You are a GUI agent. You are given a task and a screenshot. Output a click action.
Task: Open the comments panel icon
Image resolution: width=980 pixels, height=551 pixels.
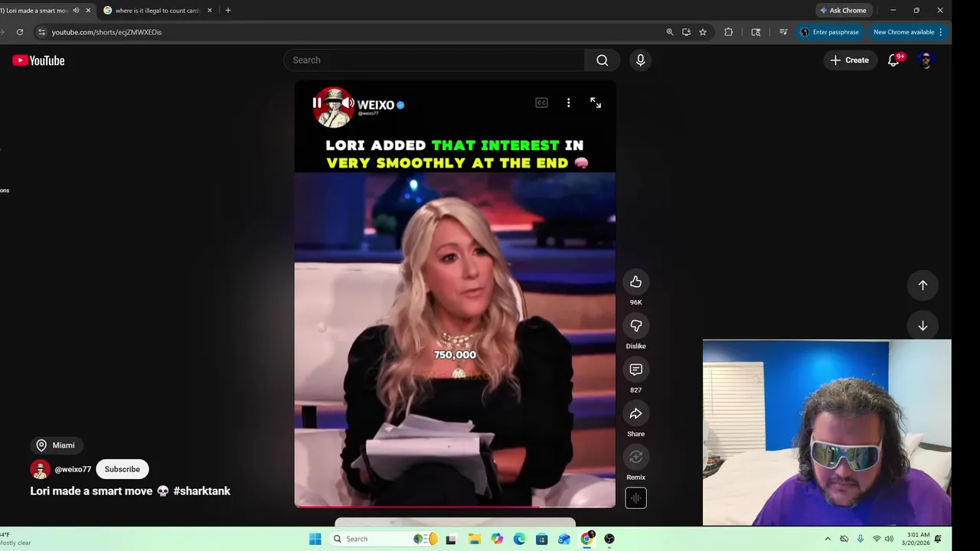(635, 370)
